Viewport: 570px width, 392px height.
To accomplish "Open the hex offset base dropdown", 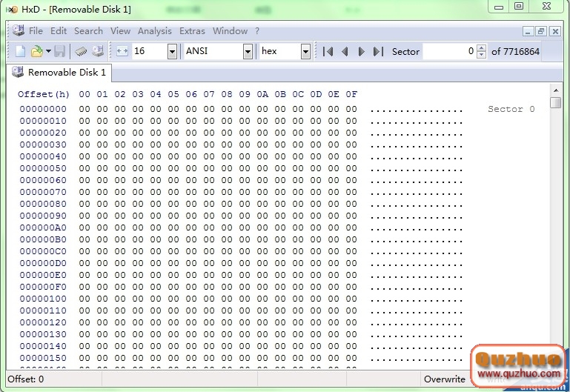I will [305, 52].
